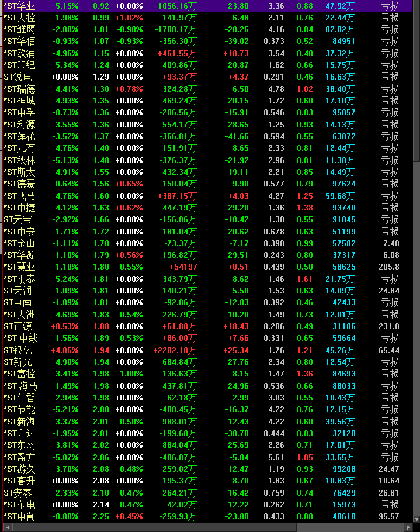The width and height of the screenshot is (420, 532).
Task: Click the 95.57 value in *ST中葡 row
Action: (389, 516)
